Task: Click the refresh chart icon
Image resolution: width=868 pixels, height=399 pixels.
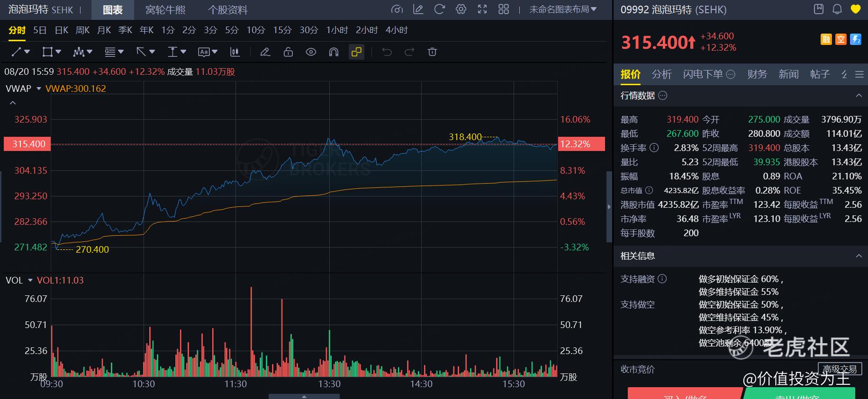Action: pos(439,9)
